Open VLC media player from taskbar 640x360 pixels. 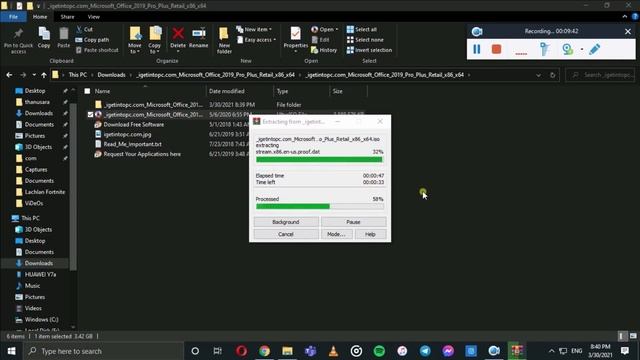pos(333,351)
